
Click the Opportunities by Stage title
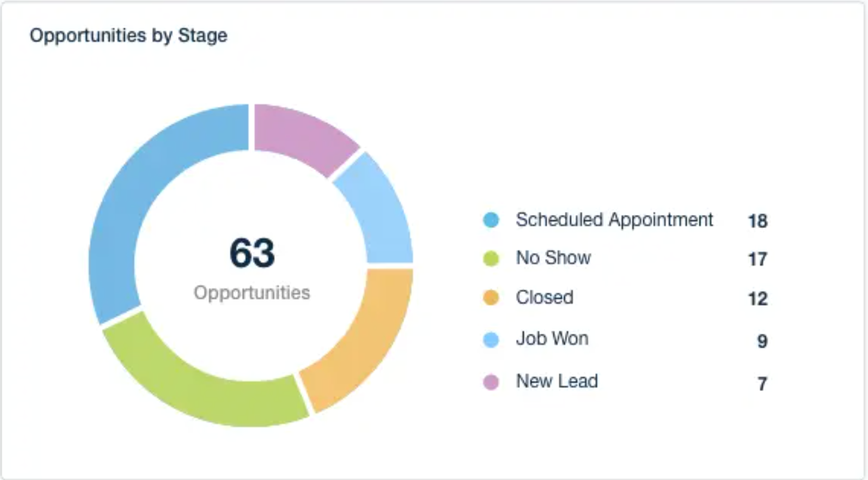128,36
